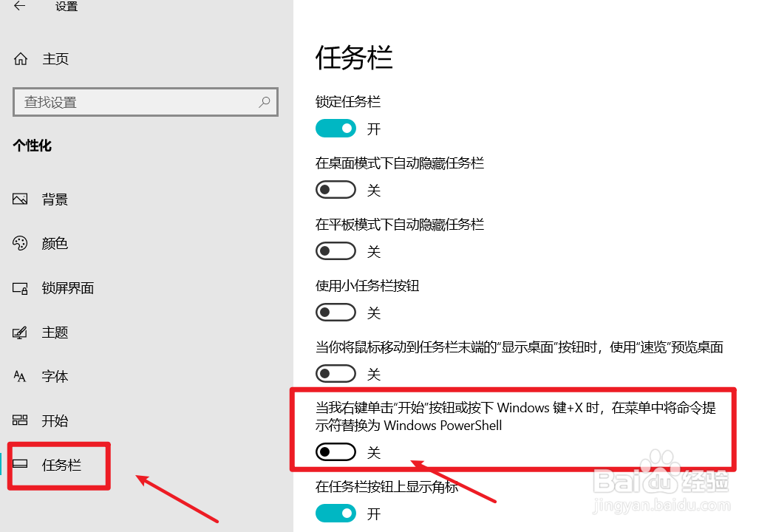The image size is (773, 532).
Task: Select the 背景 (Background) icon in sidebar
Action: coord(21,199)
